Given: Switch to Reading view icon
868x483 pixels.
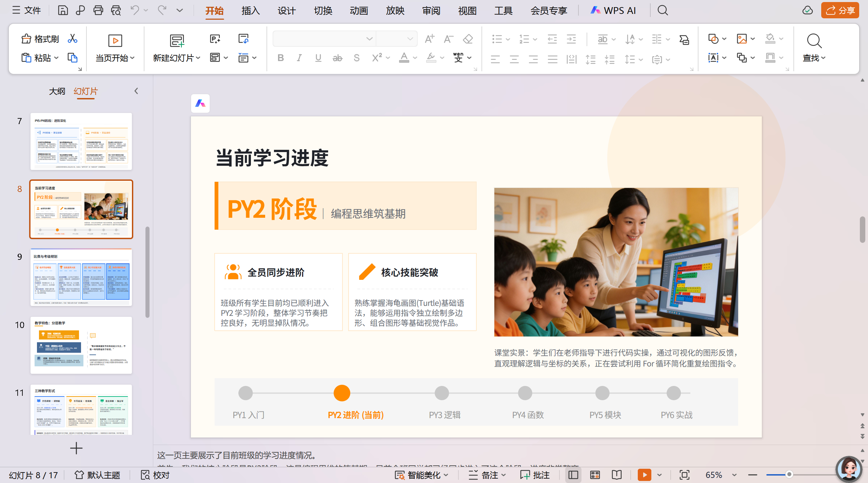Looking at the screenshot, I should pyautogui.click(x=617, y=475).
